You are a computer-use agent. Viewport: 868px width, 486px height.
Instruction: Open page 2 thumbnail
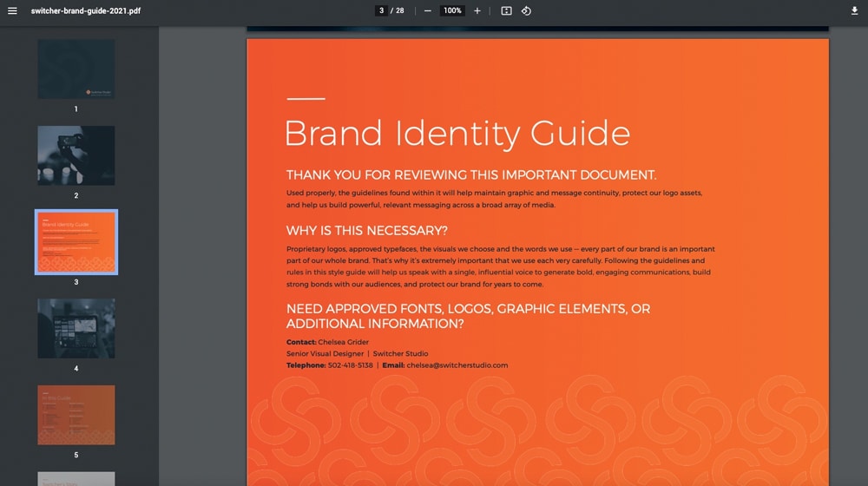[x=76, y=155]
